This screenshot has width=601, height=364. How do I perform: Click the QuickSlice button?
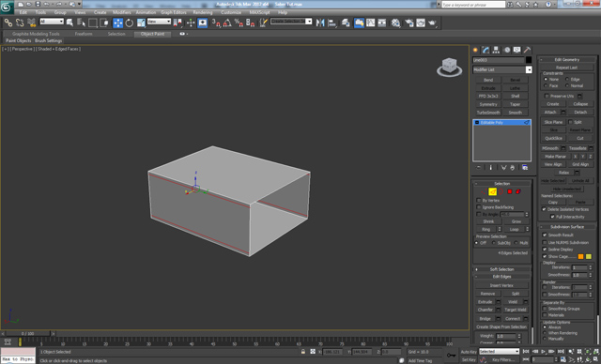point(553,138)
